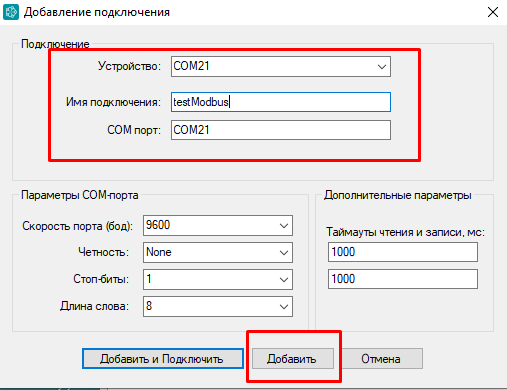
Task: Expand the Скорость порта 9600 dropdown
Action: 218,226
